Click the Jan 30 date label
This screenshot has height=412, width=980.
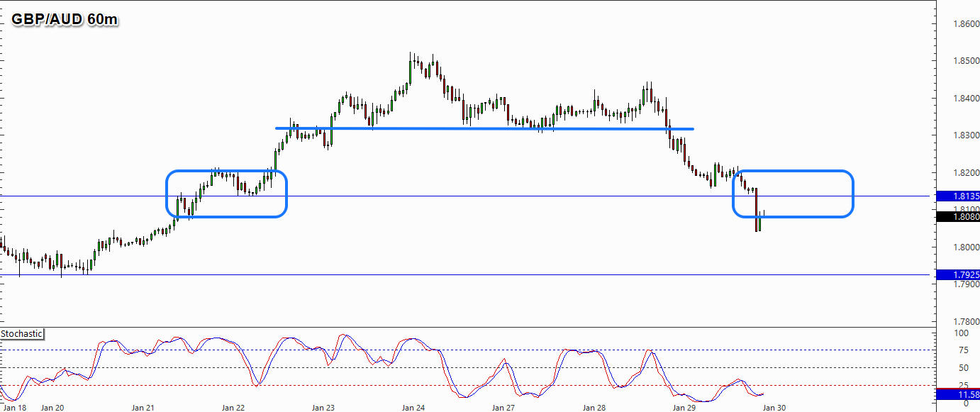point(774,408)
